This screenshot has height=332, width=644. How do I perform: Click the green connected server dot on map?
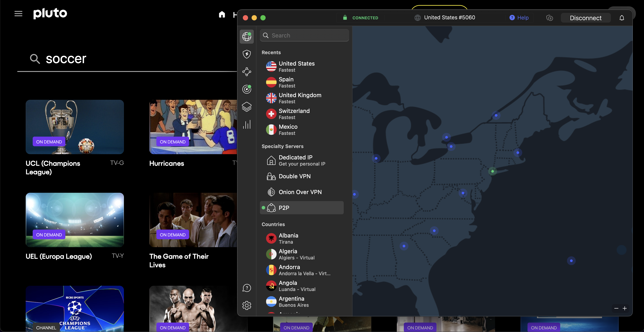point(492,171)
